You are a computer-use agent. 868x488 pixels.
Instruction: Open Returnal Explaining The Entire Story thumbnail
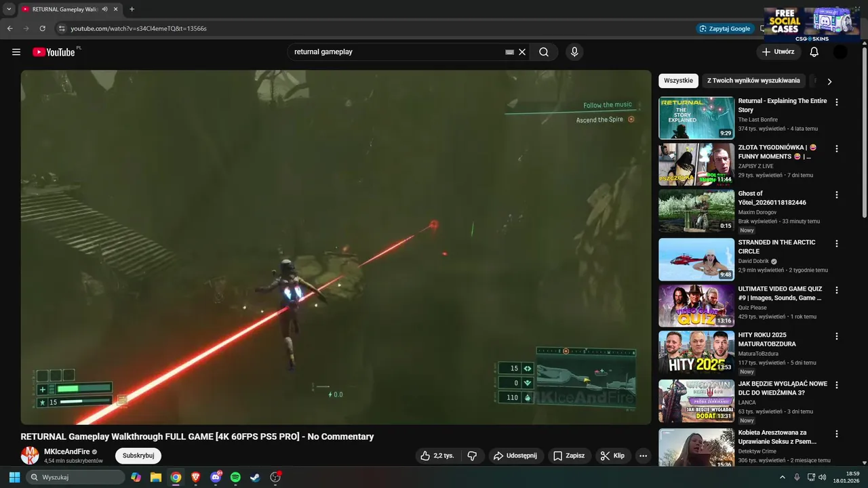(696, 118)
